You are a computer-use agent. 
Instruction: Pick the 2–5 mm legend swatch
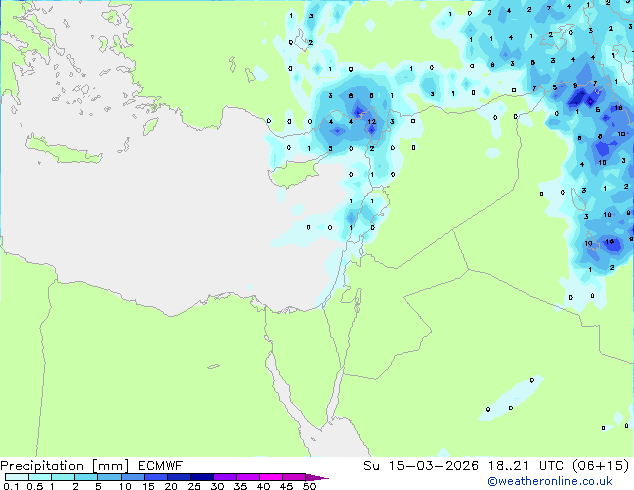coord(86,477)
